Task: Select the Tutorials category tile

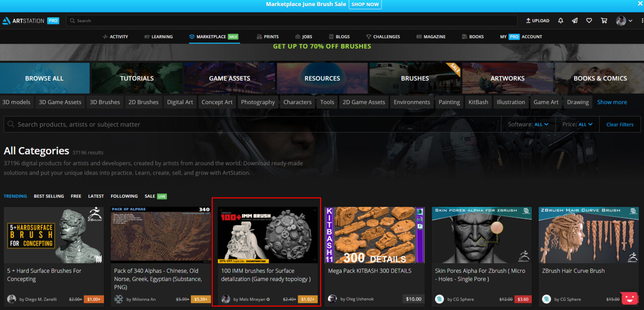Action: (137, 78)
